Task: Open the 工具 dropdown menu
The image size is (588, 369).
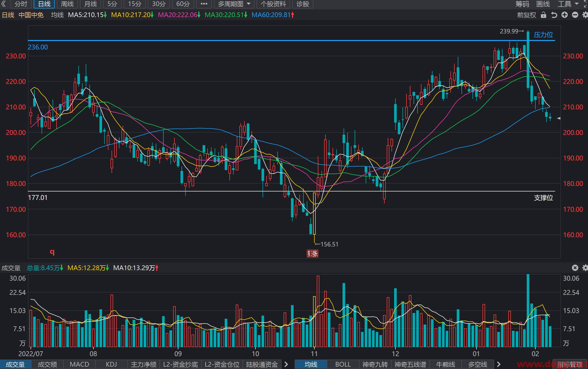Action: click(x=568, y=4)
